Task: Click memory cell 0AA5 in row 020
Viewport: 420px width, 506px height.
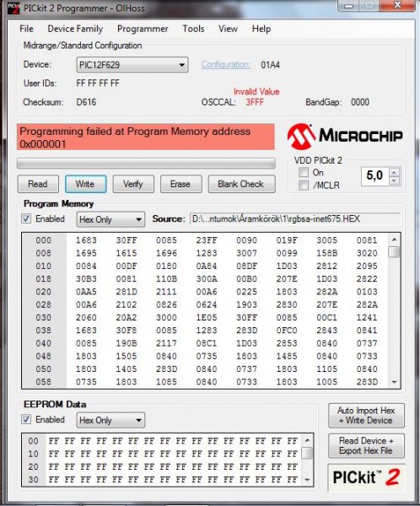Action: point(86,292)
